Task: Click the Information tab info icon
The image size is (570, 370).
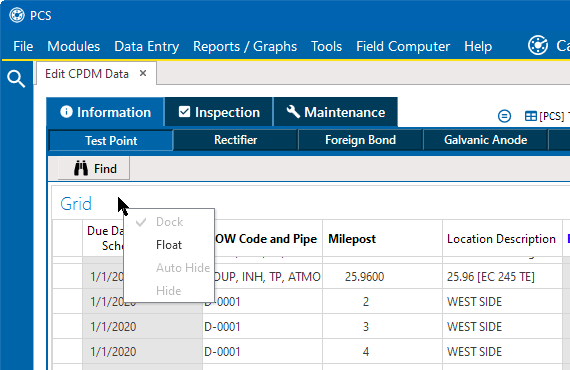Action: (x=66, y=112)
